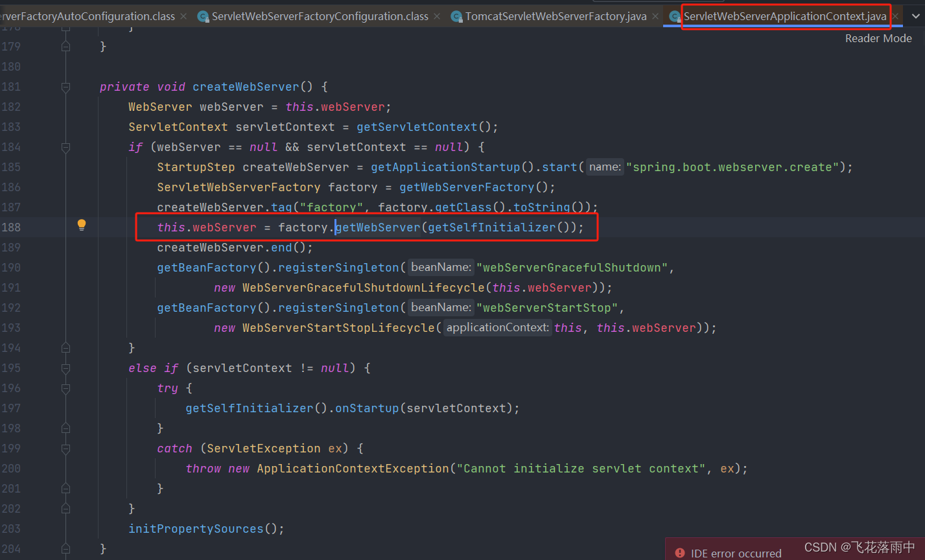This screenshot has height=560, width=925.
Task: Click the createWebServer method name in its declaration
Action: (x=246, y=87)
